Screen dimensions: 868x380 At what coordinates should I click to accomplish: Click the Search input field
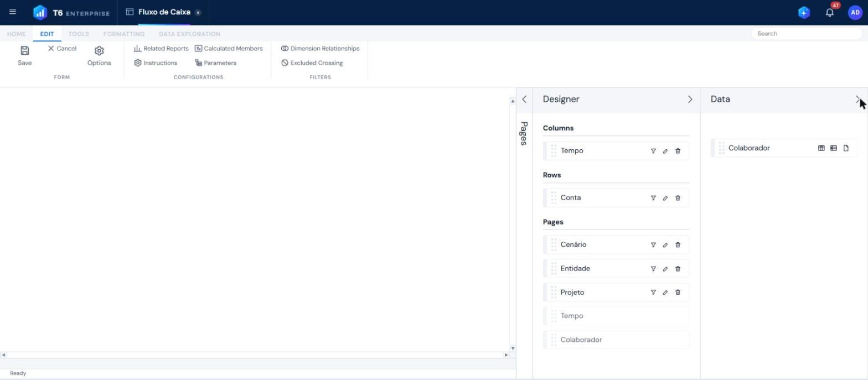[x=806, y=34]
